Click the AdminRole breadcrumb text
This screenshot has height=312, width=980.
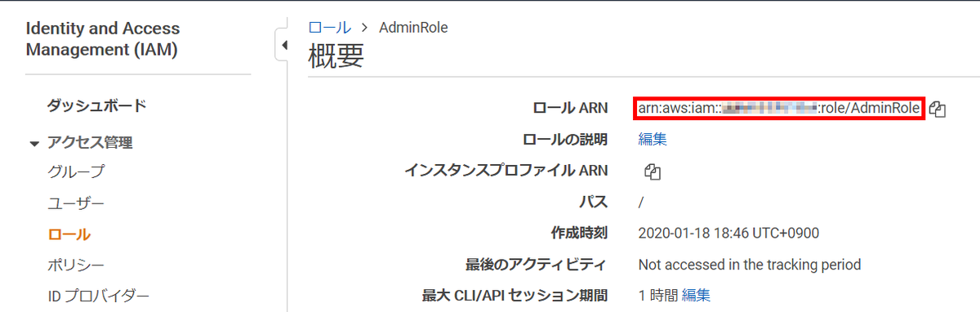413,27
